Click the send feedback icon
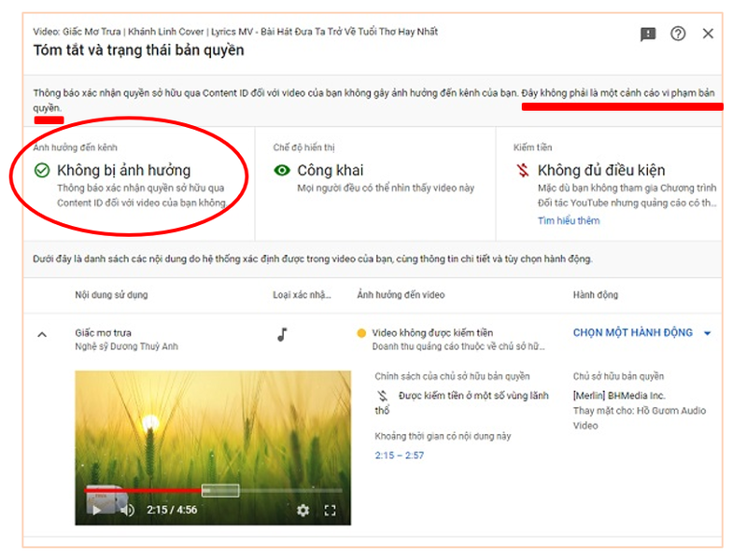747x560 pixels. click(646, 35)
